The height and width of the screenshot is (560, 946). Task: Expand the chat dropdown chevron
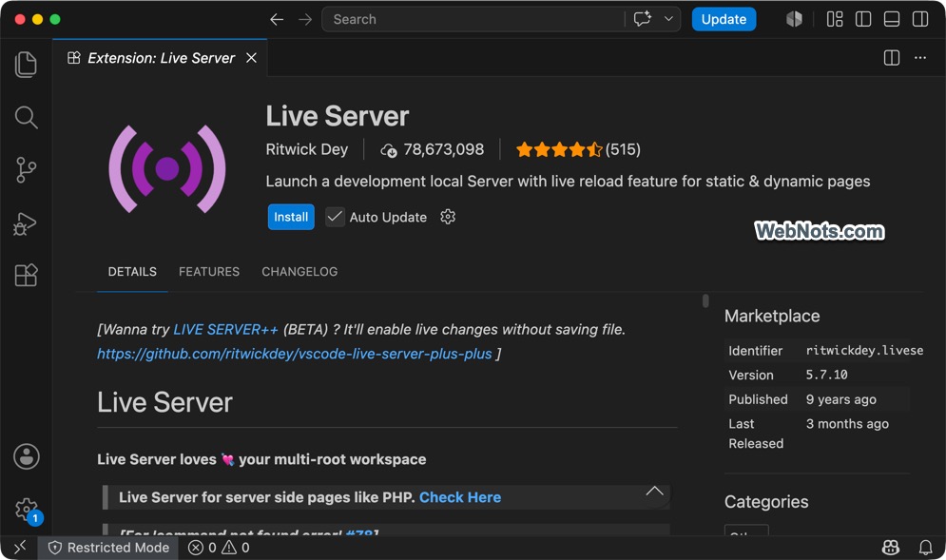coord(668,19)
